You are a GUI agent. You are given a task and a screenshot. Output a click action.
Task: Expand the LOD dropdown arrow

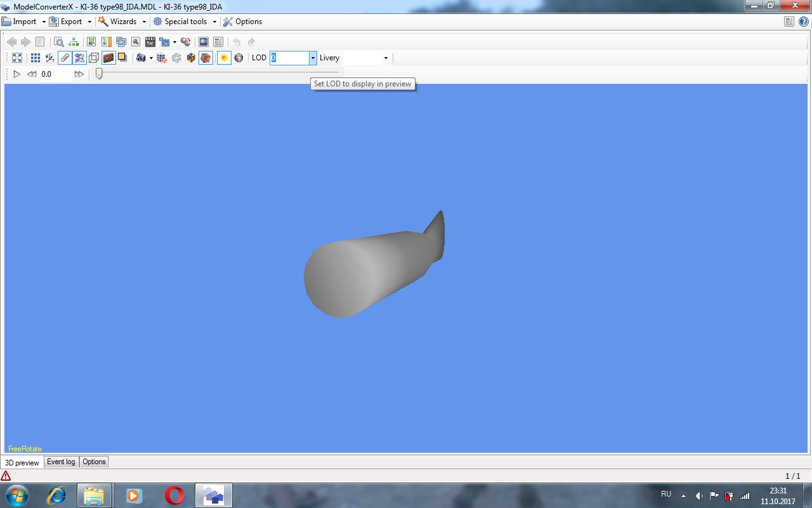313,58
